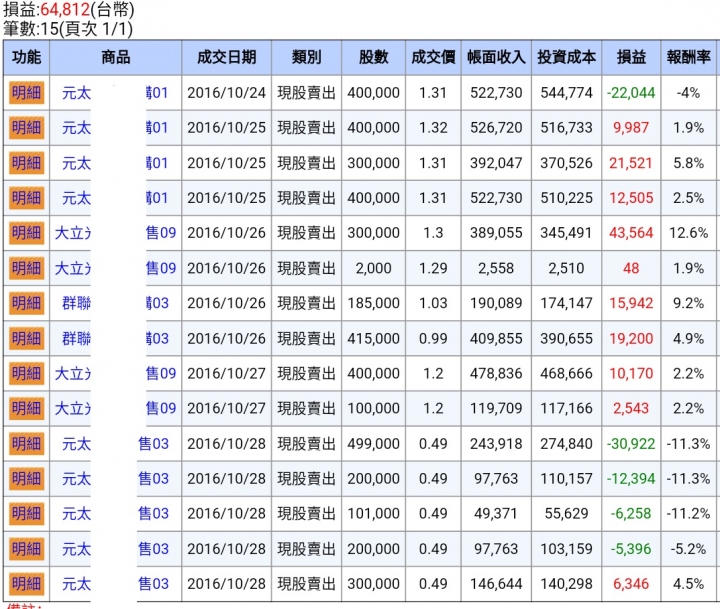Select the 1.03 trade price cell
The height and width of the screenshot is (609, 720).
pyautogui.click(x=433, y=303)
